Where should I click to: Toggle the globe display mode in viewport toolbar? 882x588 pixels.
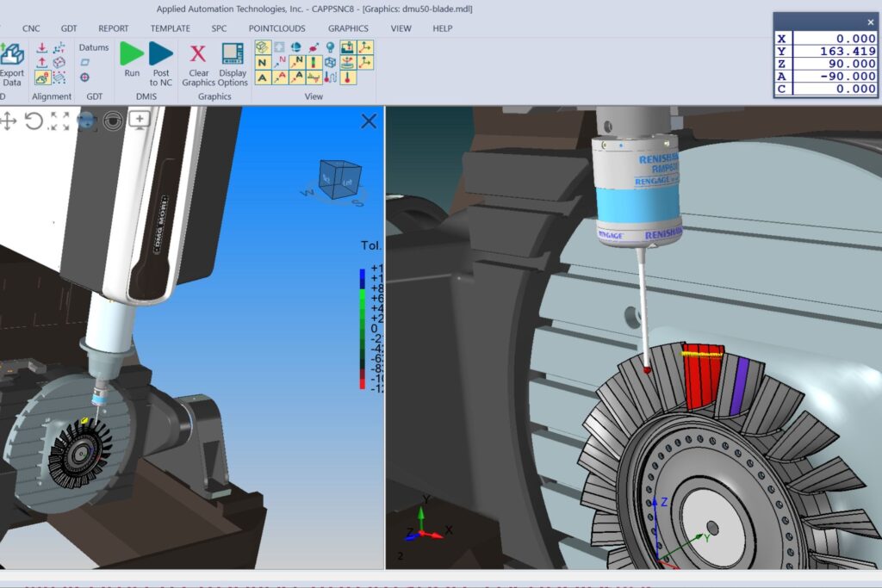coord(87,121)
